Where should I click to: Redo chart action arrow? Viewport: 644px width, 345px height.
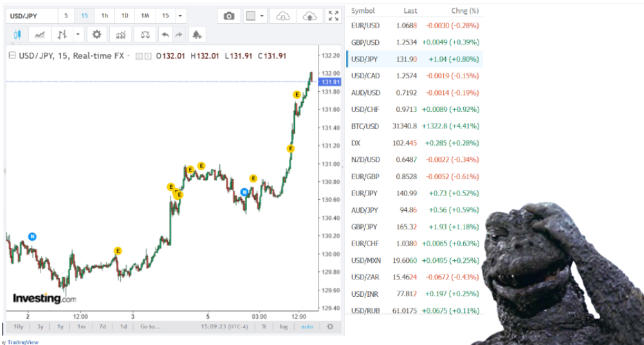click(179, 35)
